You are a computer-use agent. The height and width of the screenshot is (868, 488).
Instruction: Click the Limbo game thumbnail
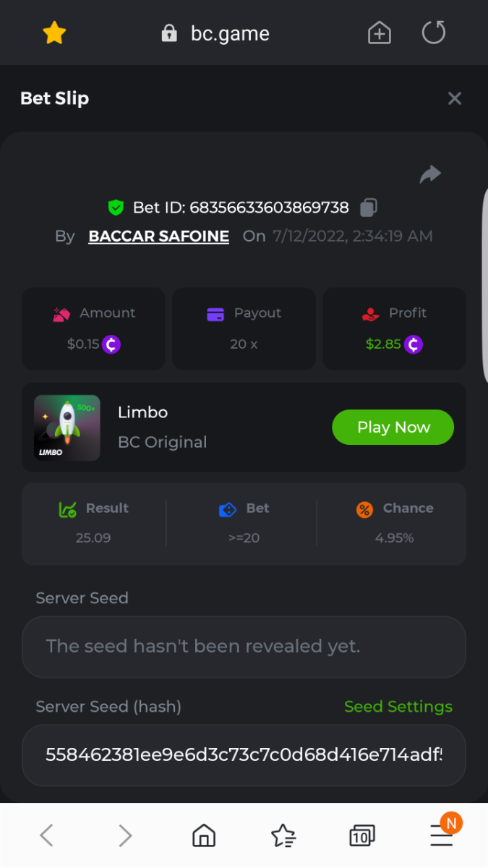(x=67, y=427)
